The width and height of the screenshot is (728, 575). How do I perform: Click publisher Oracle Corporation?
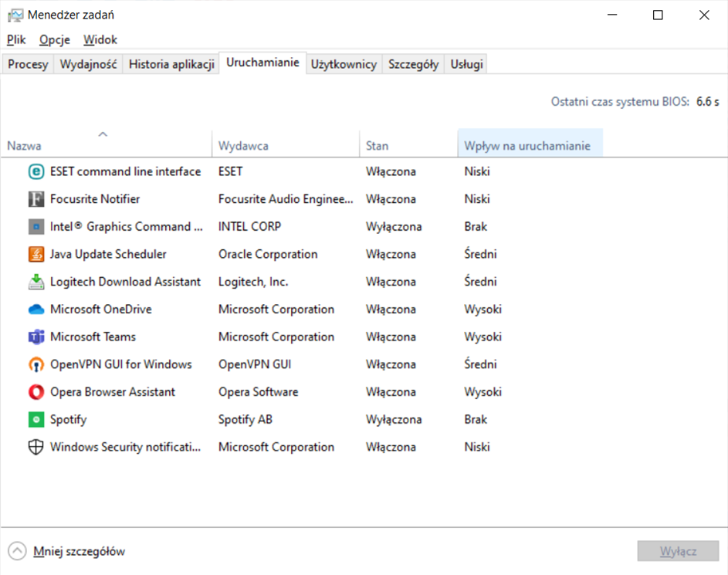point(268,255)
